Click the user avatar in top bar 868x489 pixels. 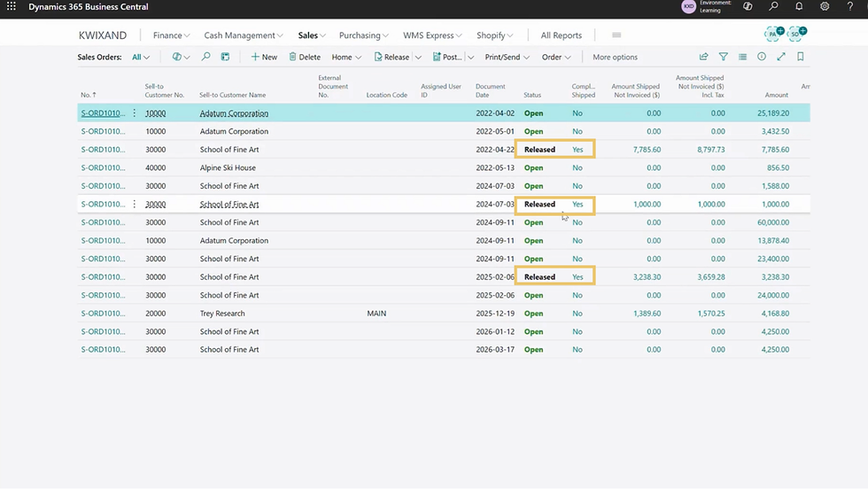pyautogui.click(x=689, y=7)
